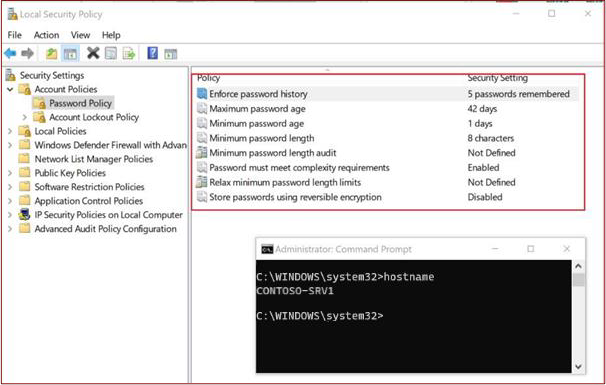Image resolution: width=606 pixels, height=385 pixels.
Task: Select the Security Settings root label
Action: coord(52,75)
